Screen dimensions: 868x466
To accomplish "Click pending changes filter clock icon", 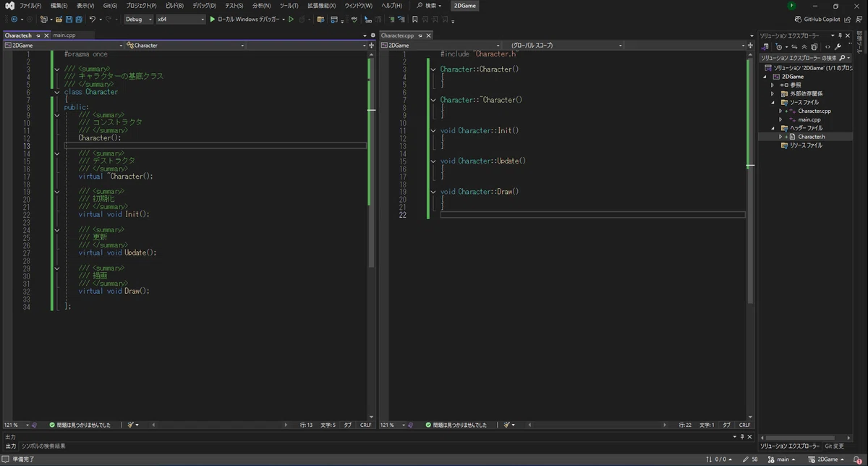I will [778, 46].
